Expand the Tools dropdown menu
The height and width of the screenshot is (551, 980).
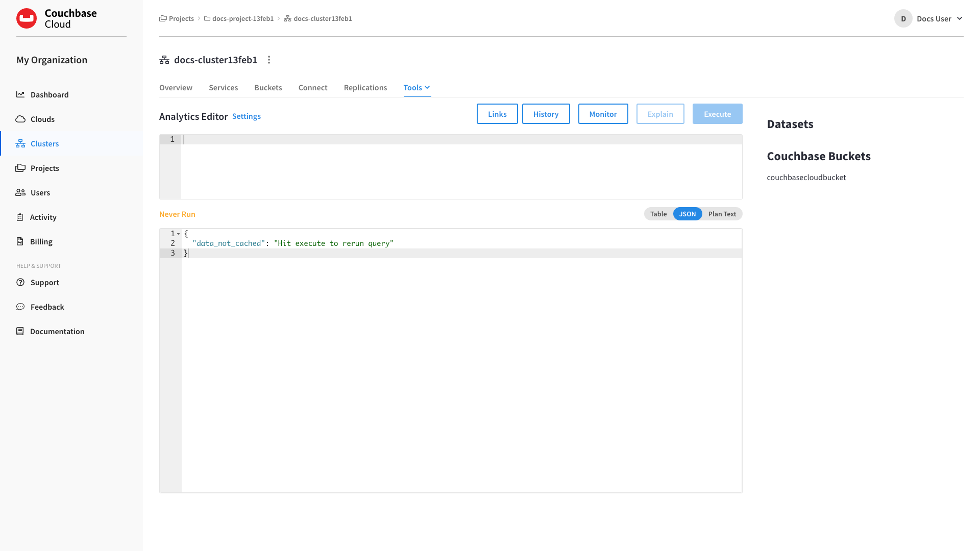click(416, 87)
